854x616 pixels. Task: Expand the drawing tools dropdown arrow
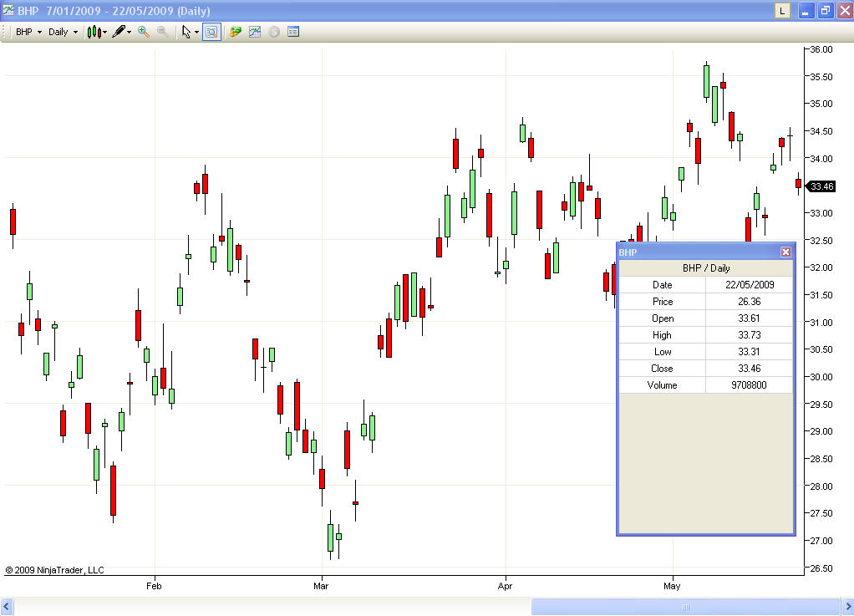(129, 32)
